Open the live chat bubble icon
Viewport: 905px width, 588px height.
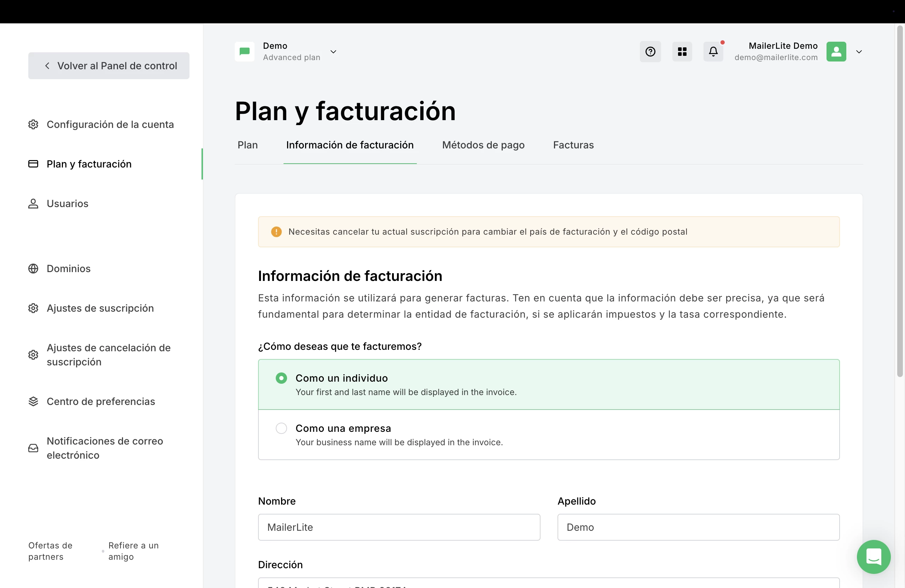[x=874, y=557]
